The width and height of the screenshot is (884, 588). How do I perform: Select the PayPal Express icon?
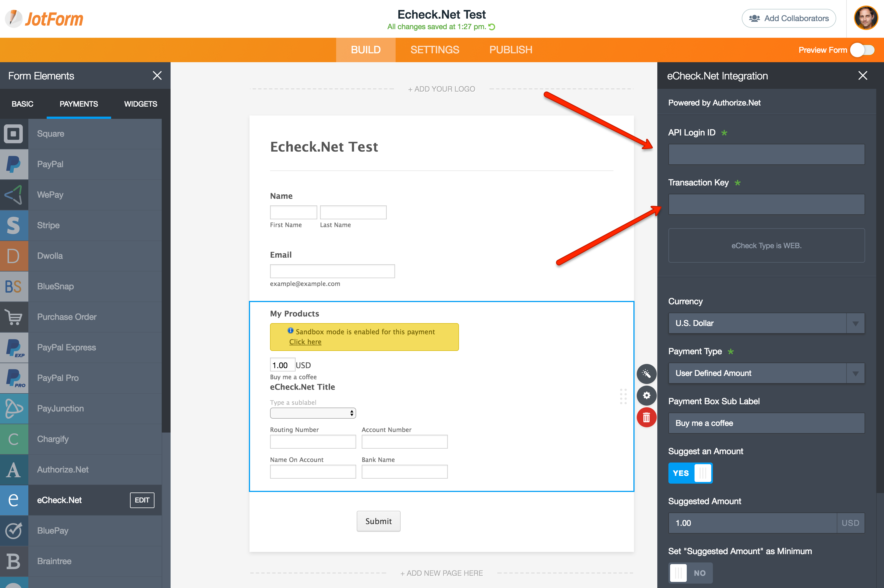tap(14, 348)
